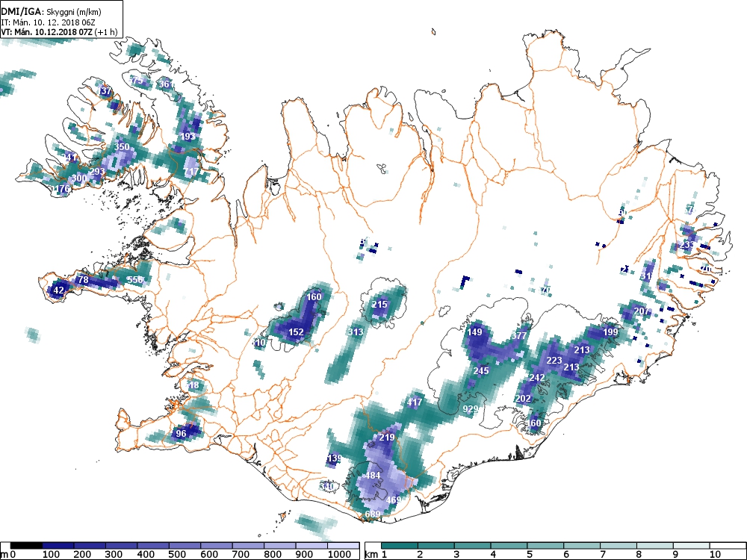747x560 pixels.
Task: Click the visibility value 149 on the map
Action: coord(474,332)
